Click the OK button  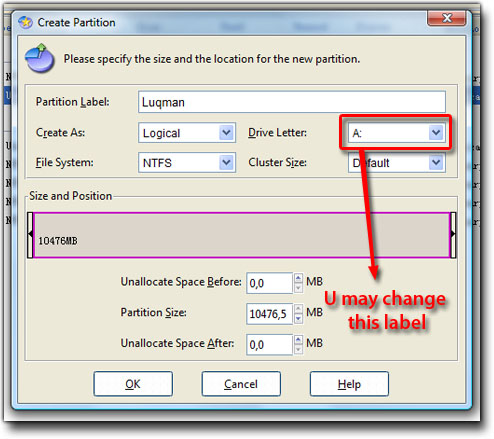133,384
